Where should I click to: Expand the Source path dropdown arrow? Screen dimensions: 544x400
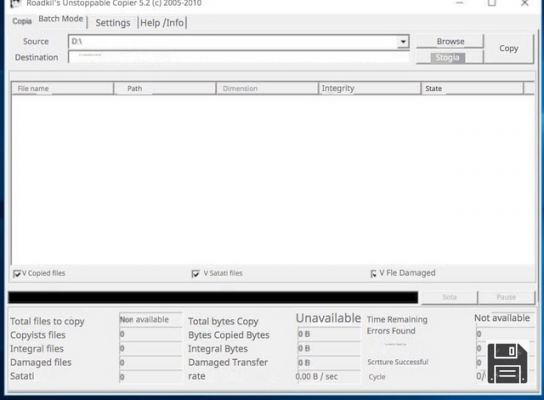tap(403, 42)
